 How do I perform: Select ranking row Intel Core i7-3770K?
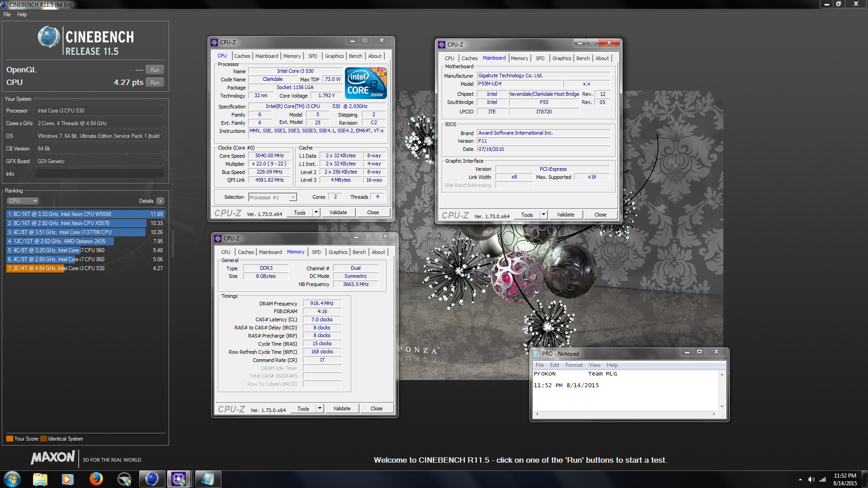click(85, 232)
